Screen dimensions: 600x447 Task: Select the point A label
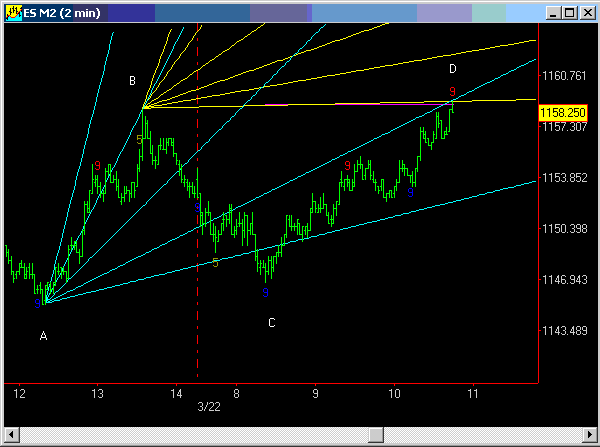(x=43, y=336)
